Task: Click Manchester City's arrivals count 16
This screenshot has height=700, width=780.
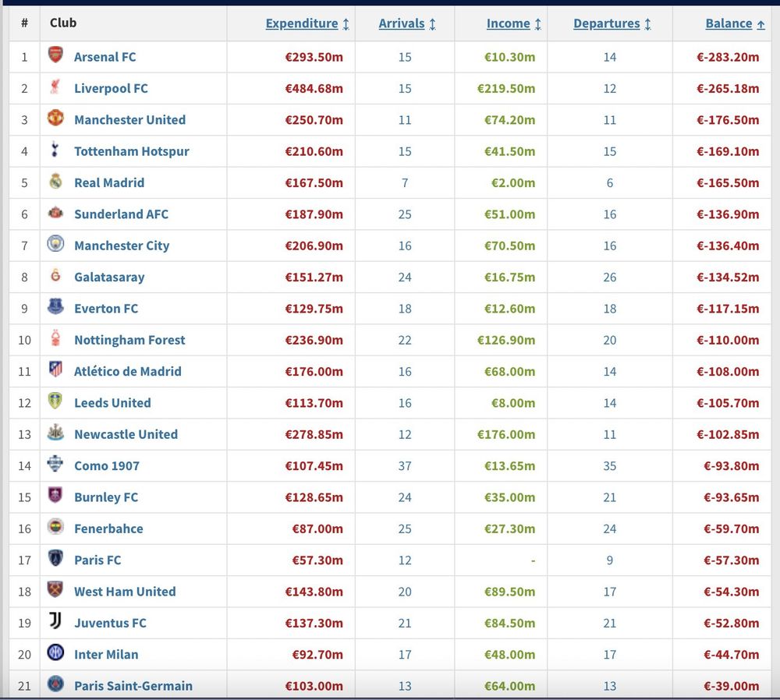Action: coord(405,246)
